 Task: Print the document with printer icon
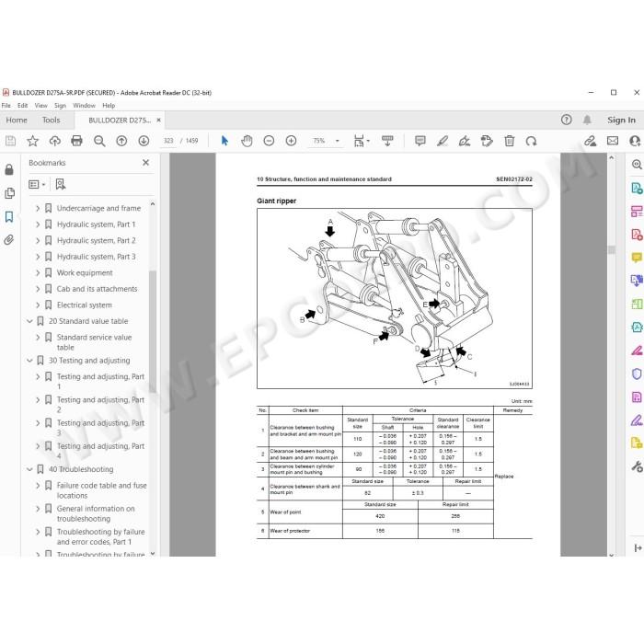(x=76, y=141)
